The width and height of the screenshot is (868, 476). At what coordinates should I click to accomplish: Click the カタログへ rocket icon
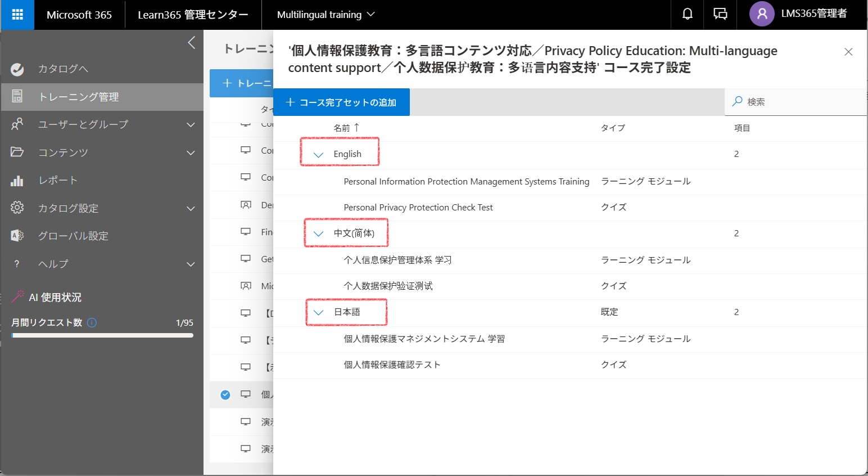[x=17, y=69]
